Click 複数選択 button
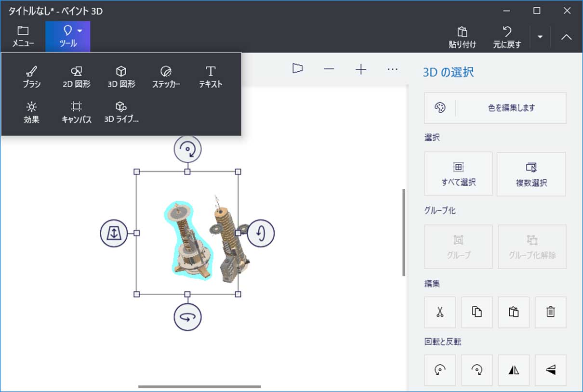The height and width of the screenshot is (392, 583). [x=531, y=174]
